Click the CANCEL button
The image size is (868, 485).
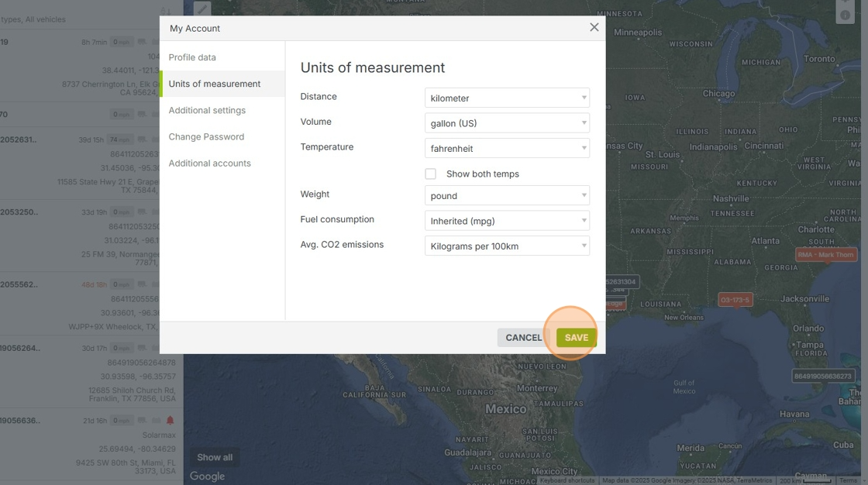pos(523,338)
